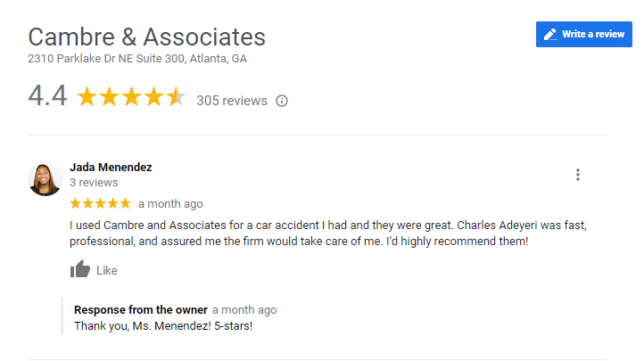Open the three-dot menu for Jada's review
644x361 pixels.
coord(578,175)
